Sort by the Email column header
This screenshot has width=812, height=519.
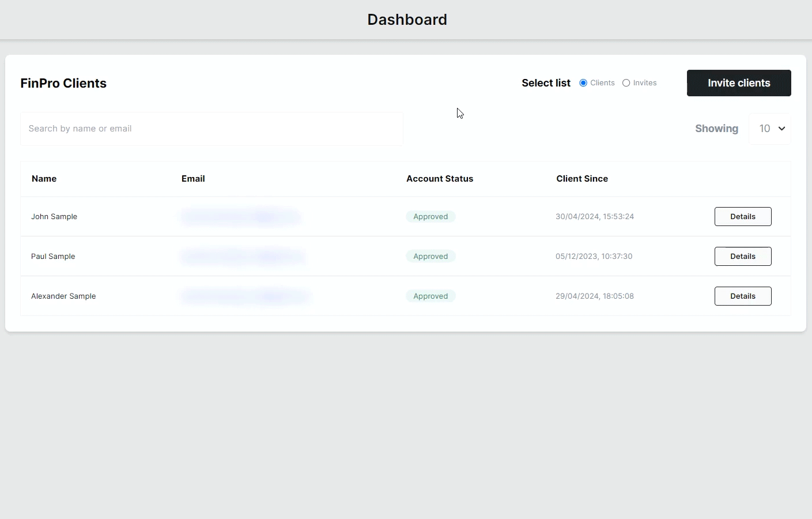[x=193, y=179]
